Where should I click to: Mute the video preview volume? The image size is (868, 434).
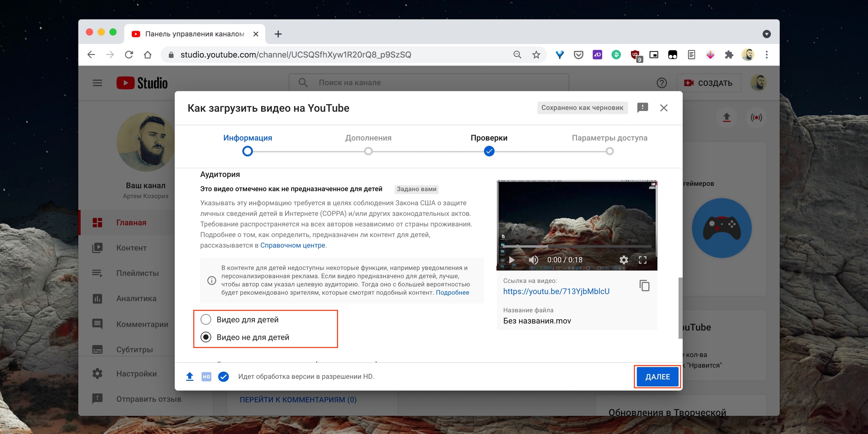tap(533, 260)
